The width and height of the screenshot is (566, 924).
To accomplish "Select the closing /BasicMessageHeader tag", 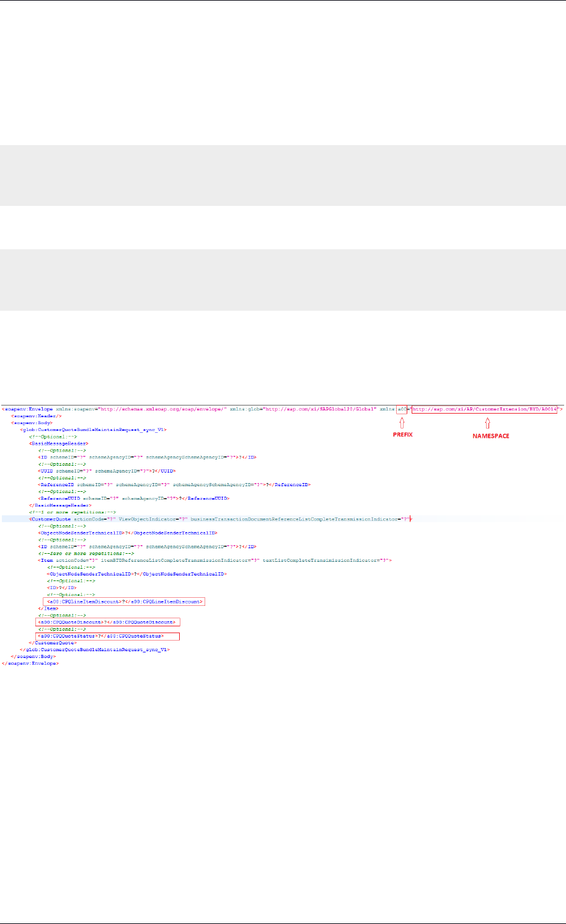I will tap(60, 505).
